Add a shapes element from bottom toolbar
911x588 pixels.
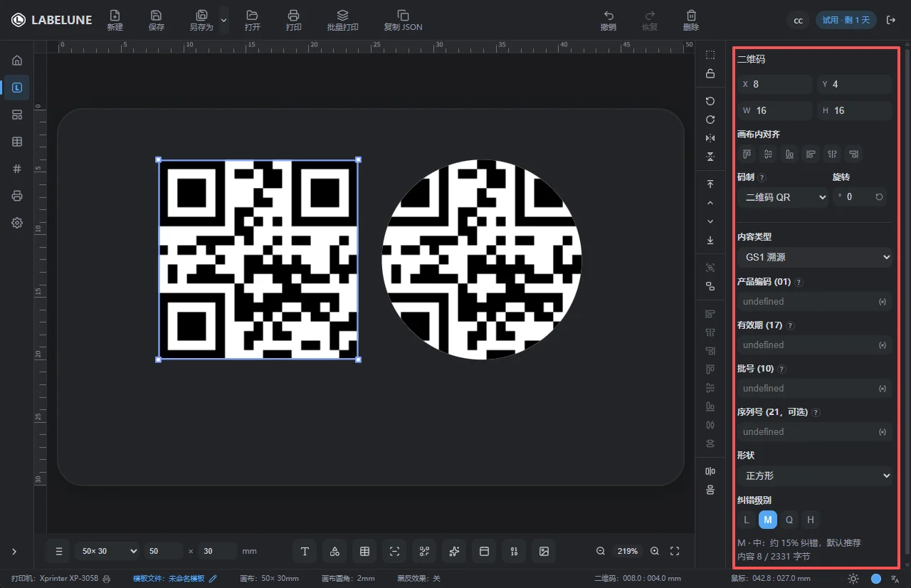pos(335,551)
